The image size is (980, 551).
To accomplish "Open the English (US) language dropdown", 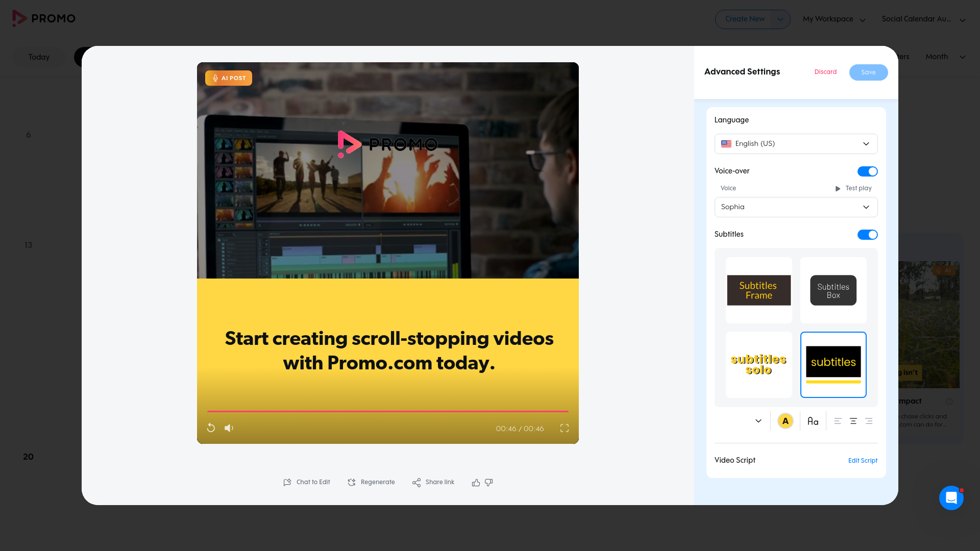I will pos(796,144).
